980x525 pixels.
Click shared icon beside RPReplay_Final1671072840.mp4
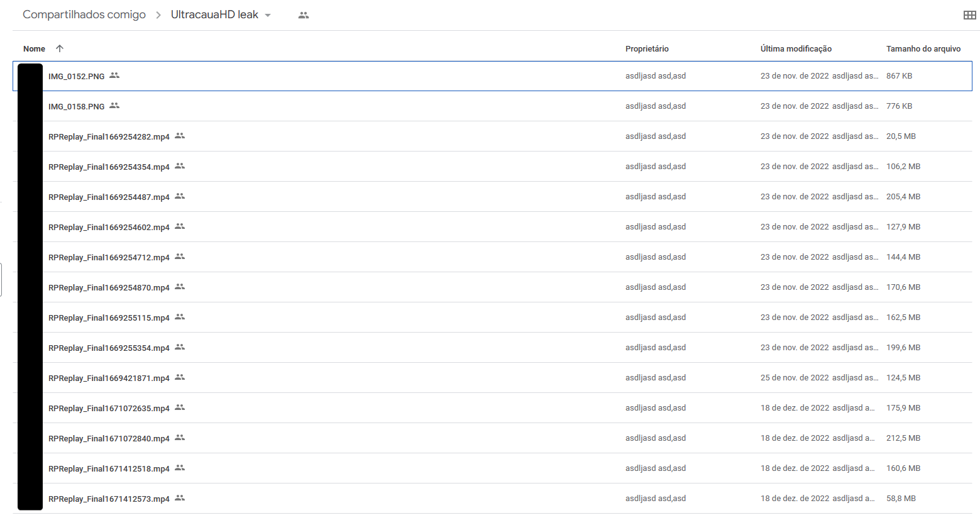pos(180,438)
